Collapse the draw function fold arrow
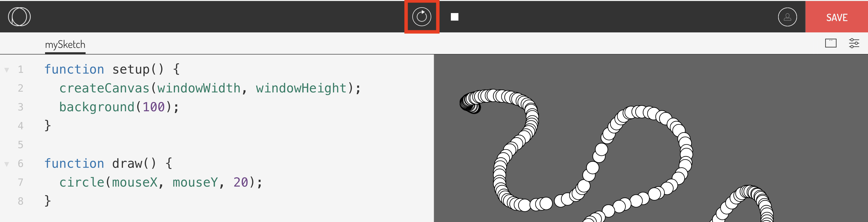The width and height of the screenshot is (868, 222). (x=7, y=164)
